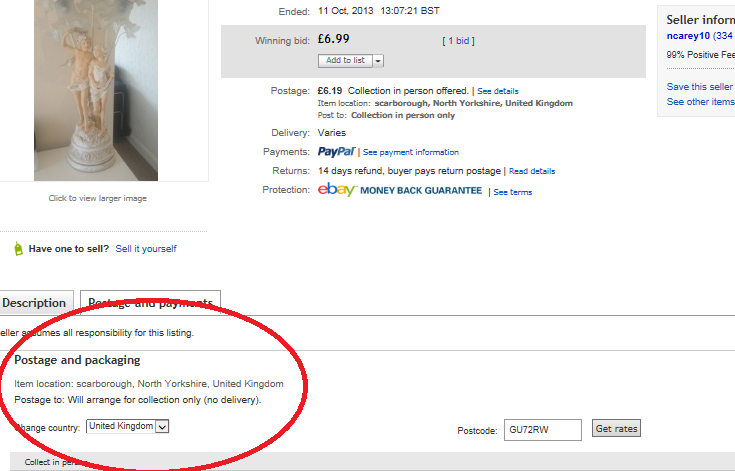Open 'See other items' link
Image resolution: width=735 pixels, height=471 pixels.
click(x=700, y=102)
